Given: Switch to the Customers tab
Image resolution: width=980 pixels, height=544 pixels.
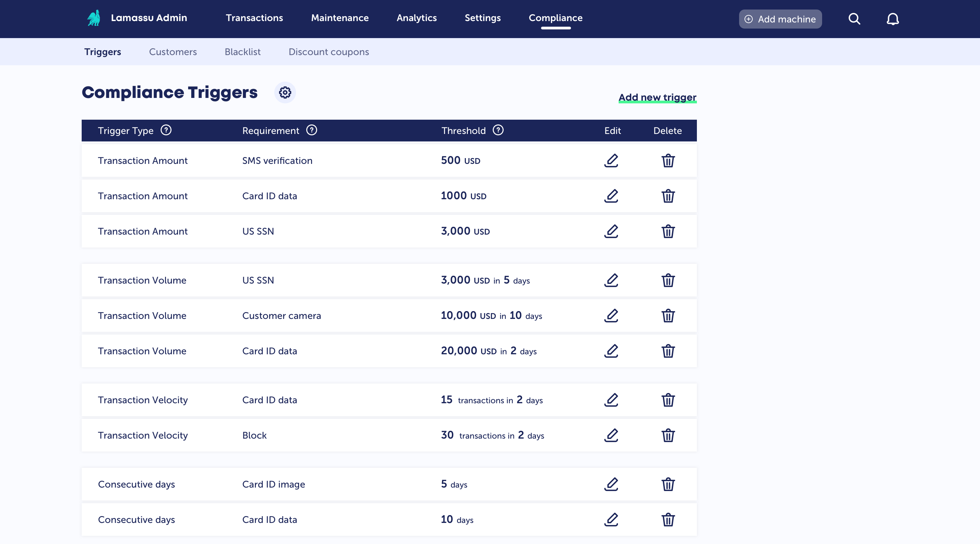Looking at the screenshot, I should 173,52.
